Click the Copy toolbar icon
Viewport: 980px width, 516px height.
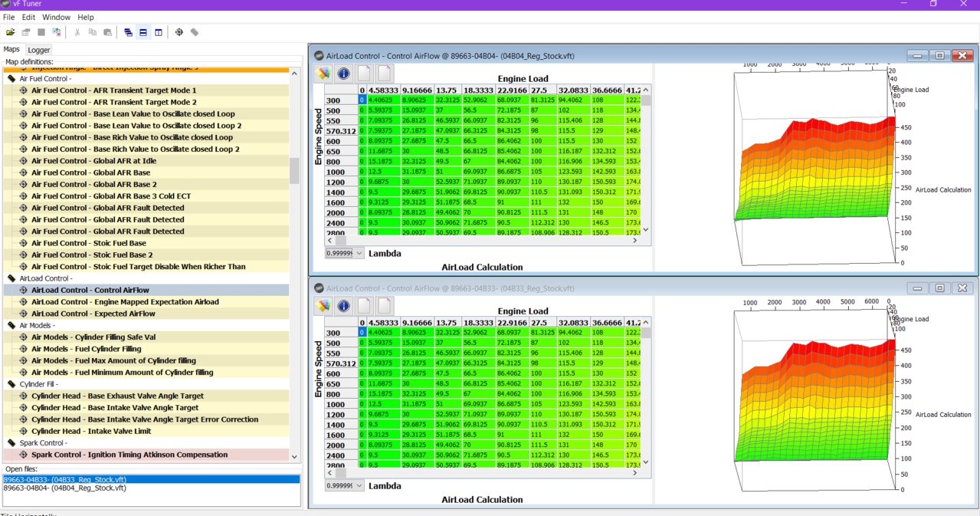[93, 32]
